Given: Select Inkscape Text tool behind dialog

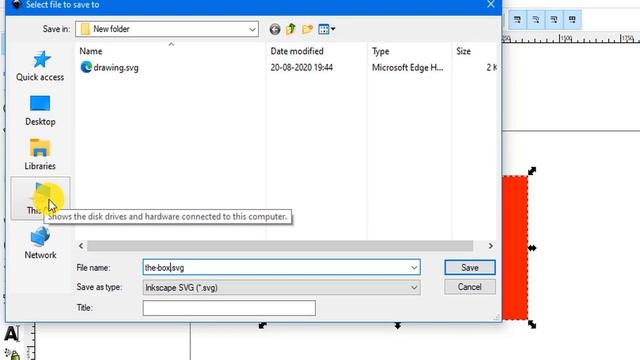Looking at the screenshot, I should [11, 333].
